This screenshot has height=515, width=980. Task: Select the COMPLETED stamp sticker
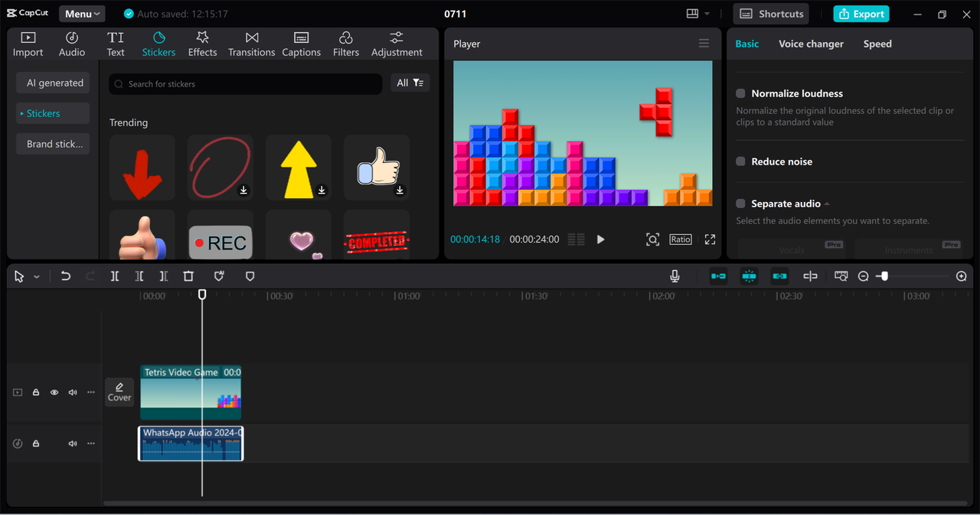(377, 235)
